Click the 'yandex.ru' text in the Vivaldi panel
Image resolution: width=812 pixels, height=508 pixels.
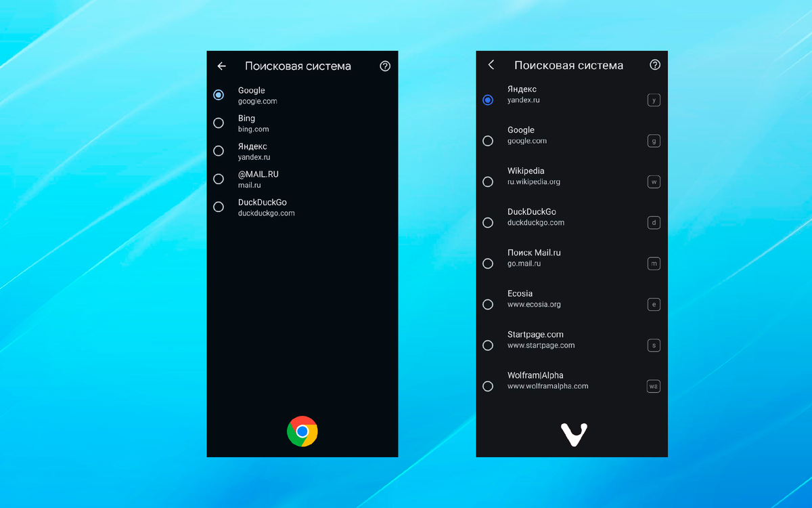point(524,100)
